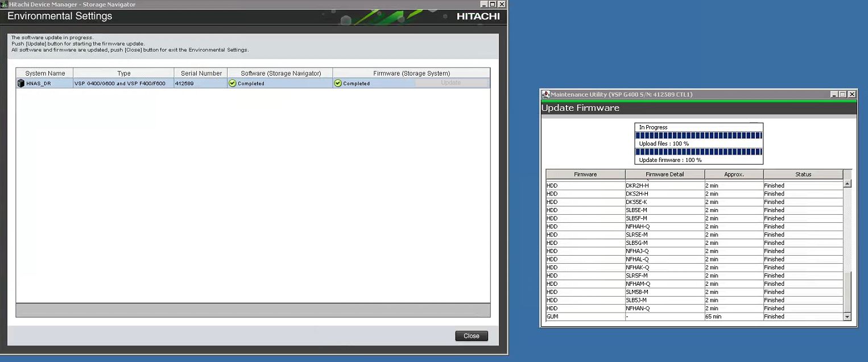Viewport: 868px width, 362px height.
Task: Click the Storage Navigator title bar app icon
Action: click(4, 4)
